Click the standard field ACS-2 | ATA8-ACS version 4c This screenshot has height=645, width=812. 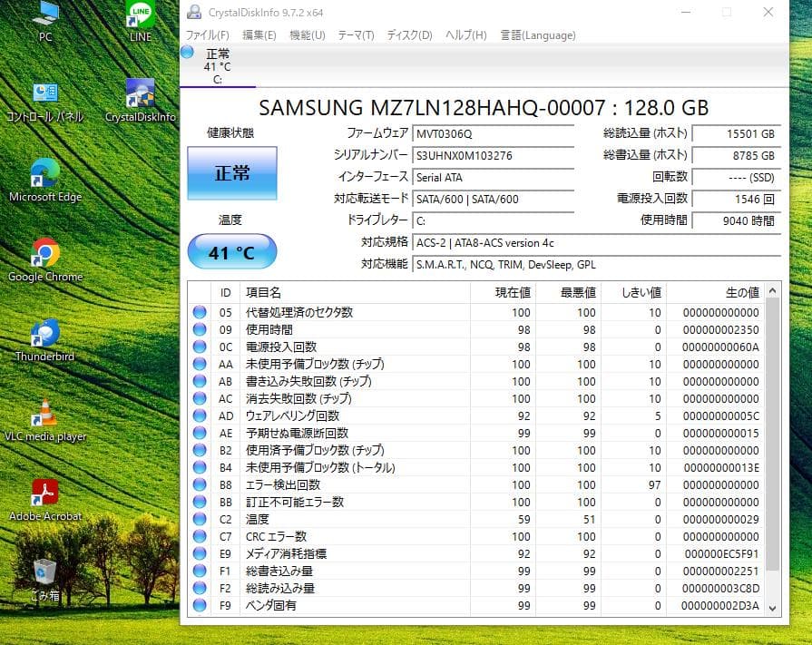tap(597, 243)
